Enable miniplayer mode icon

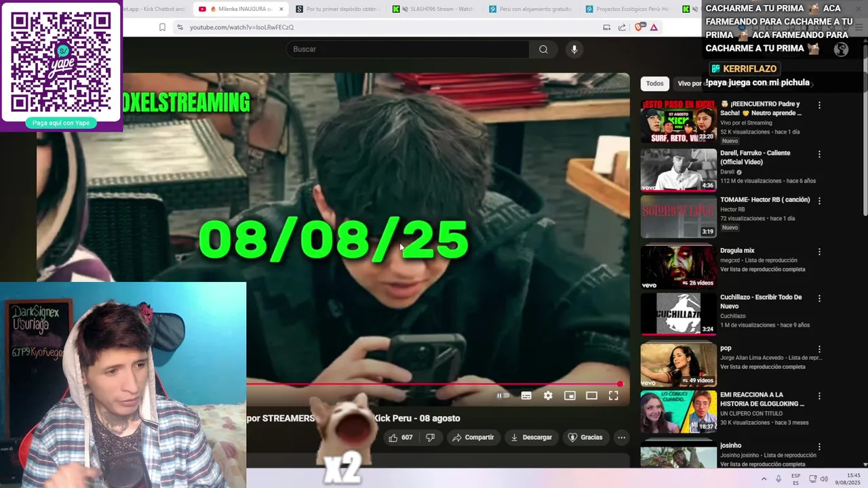tap(570, 396)
